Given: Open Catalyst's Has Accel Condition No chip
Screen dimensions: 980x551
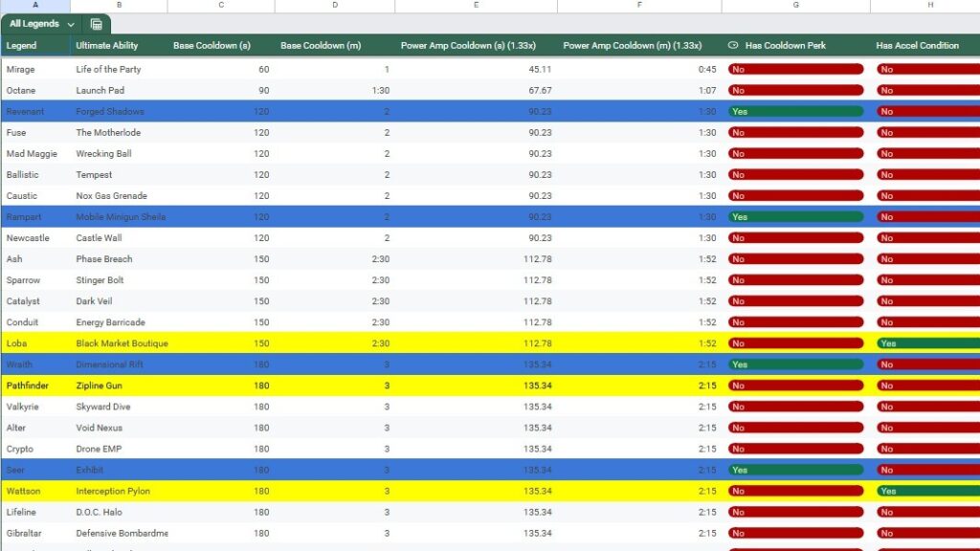Looking at the screenshot, I should [928, 301].
